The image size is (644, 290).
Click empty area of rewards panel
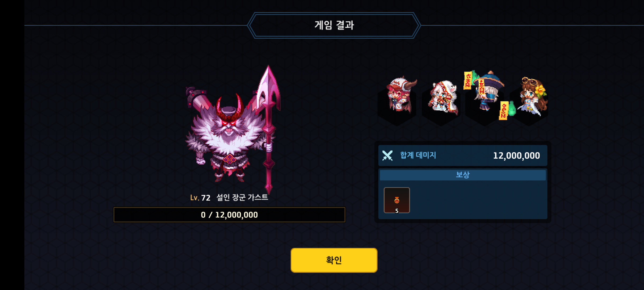click(478, 200)
